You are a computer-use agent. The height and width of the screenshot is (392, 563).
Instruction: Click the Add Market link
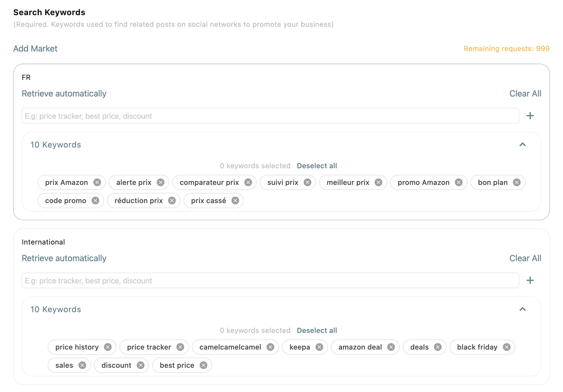coord(35,48)
